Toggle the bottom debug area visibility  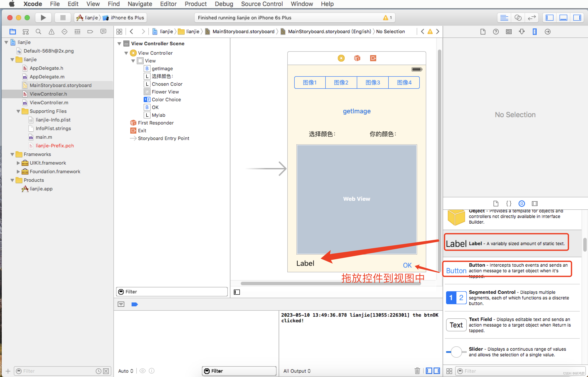[563, 17]
